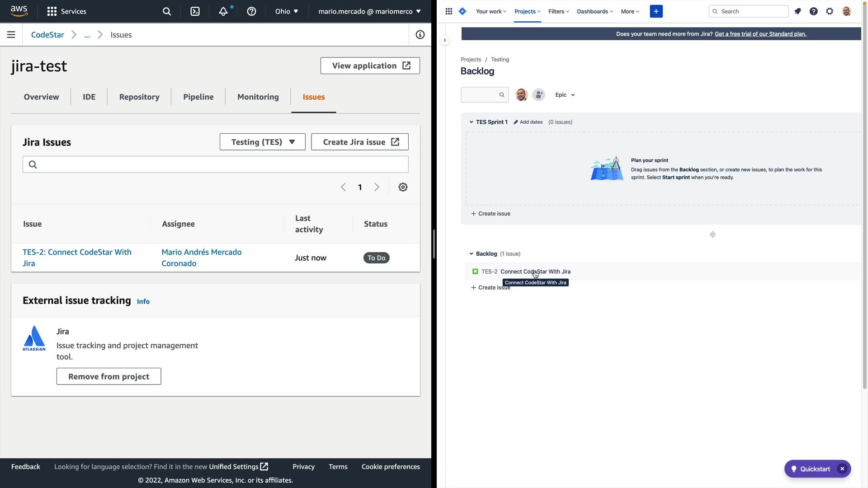Collapse the TES Sprint 1 section
Viewport: 868px width, 488px height.
point(471,122)
